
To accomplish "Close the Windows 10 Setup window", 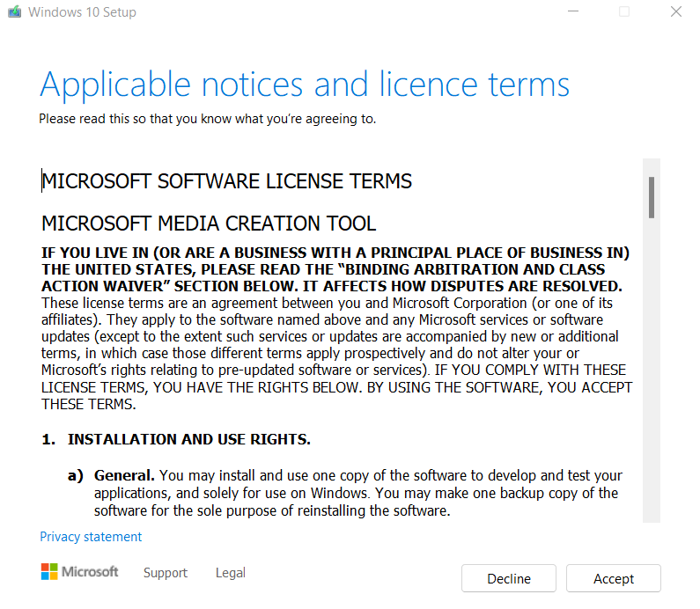I will pos(675,12).
